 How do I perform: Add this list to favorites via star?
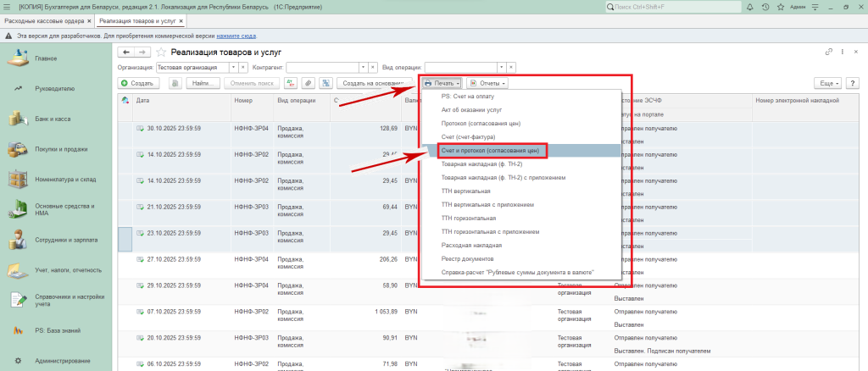coord(160,53)
